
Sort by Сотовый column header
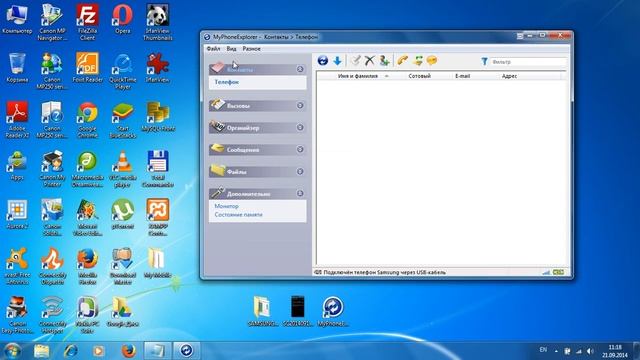click(420, 76)
